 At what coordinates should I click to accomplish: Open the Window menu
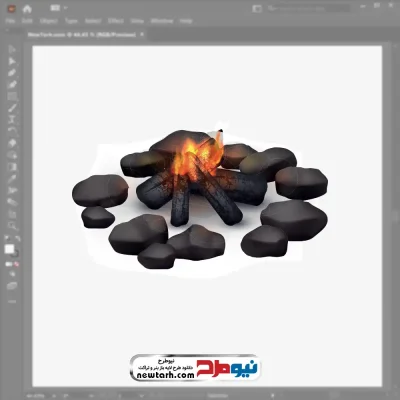[x=162, y=21]
